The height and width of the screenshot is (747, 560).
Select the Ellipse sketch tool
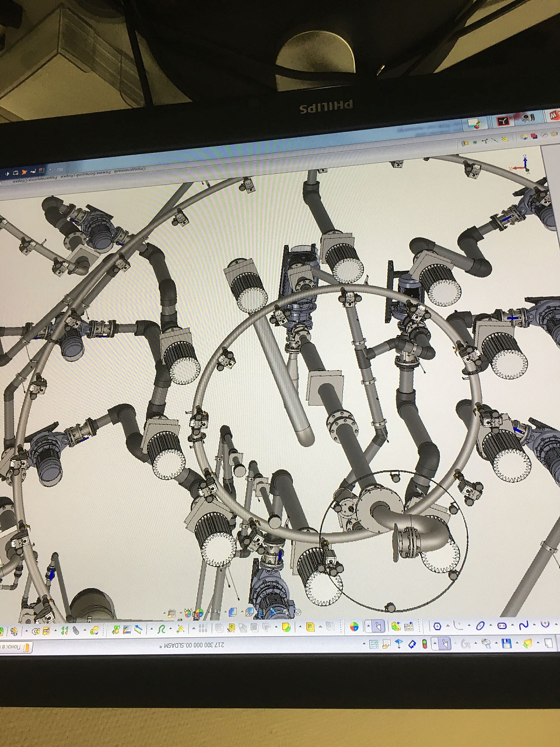tap(480, 626)
